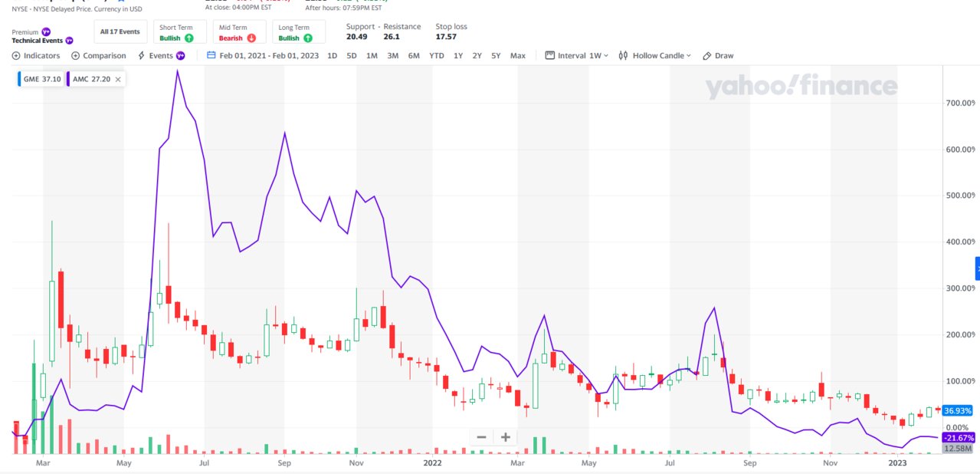
Task: Click the Stop loss value 17.57
Action: 446,36
